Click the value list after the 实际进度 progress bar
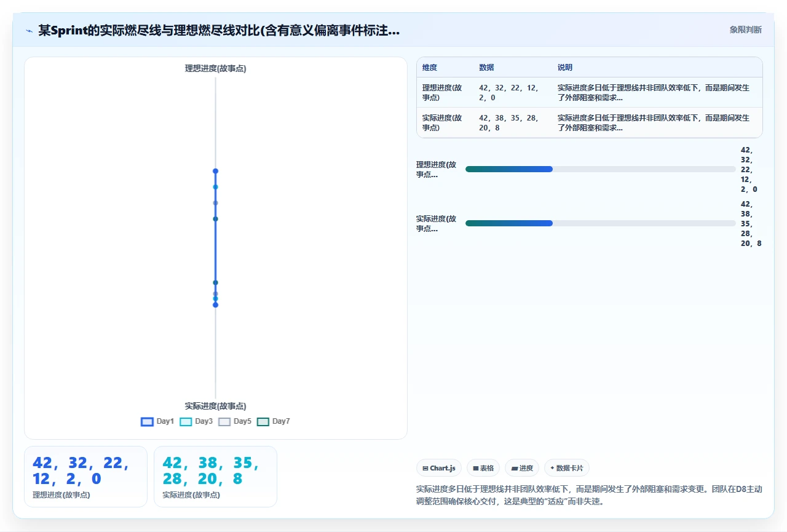This screenshot has height=532, width=787. 751,223
